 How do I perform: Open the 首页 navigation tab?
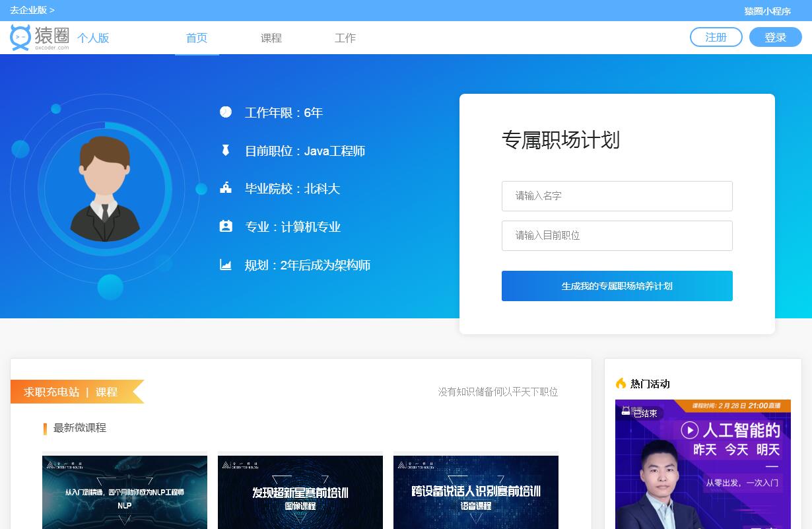(x=197, y=38)
